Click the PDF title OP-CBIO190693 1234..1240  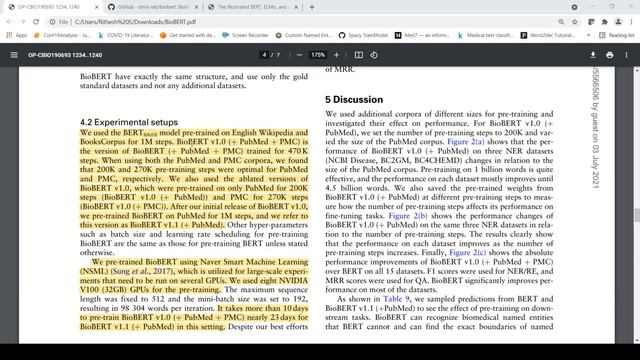(65, 55)
